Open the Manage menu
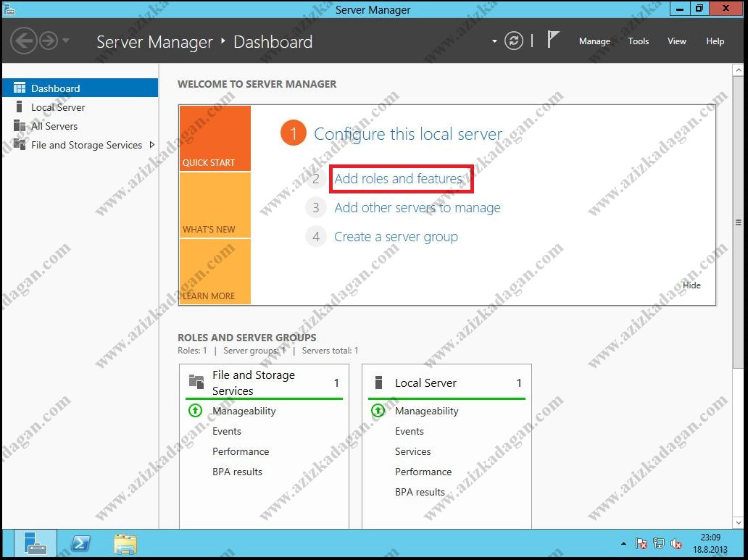Screen dimensions: 748x560 pyautogui.click(x=594, y=41)
